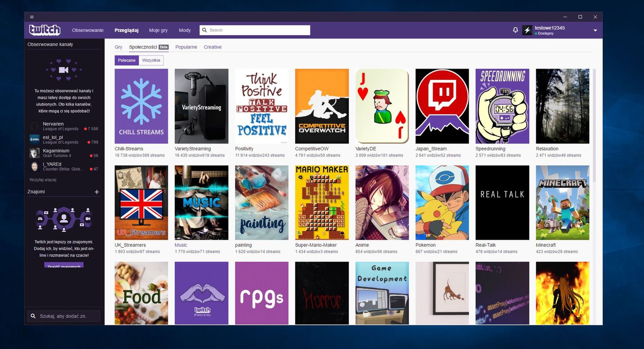Focus the top Search field
This screenshot has height=349, width=644.
255,30
